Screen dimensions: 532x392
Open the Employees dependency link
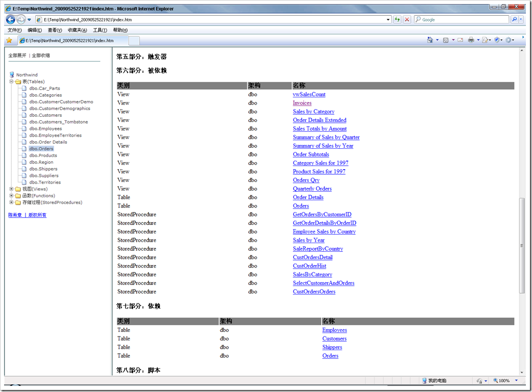pos(334,330)
